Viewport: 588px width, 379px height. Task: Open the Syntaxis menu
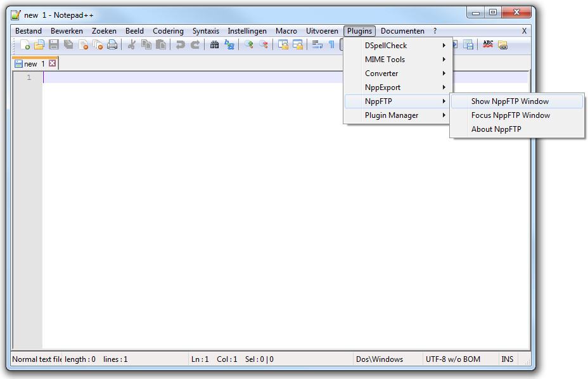pos(206,31)
